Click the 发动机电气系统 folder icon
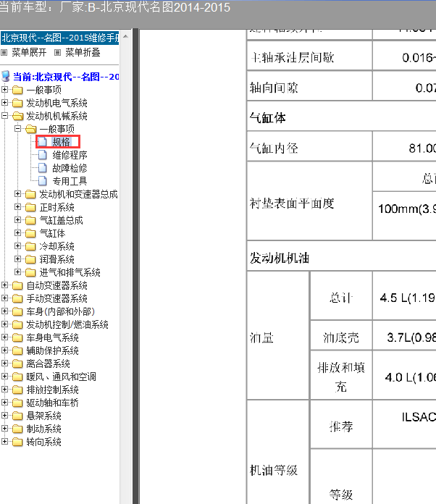This screenshot has width=436, height=504. pos(17,103)
